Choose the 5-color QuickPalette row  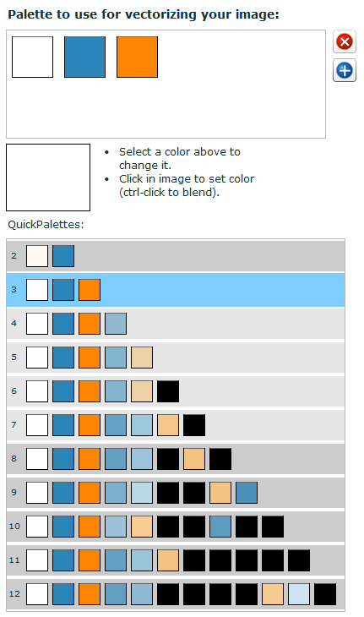[176, 358]
